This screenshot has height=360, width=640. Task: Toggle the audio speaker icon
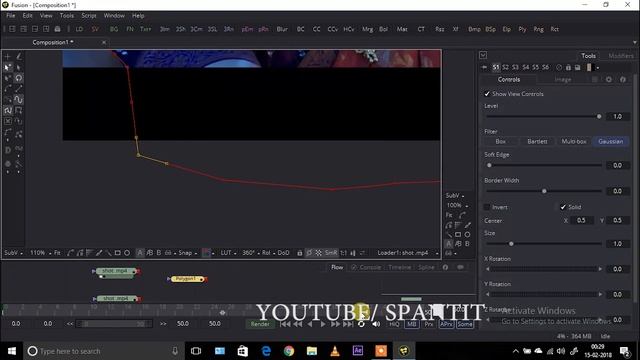click(x=376, y=324)
